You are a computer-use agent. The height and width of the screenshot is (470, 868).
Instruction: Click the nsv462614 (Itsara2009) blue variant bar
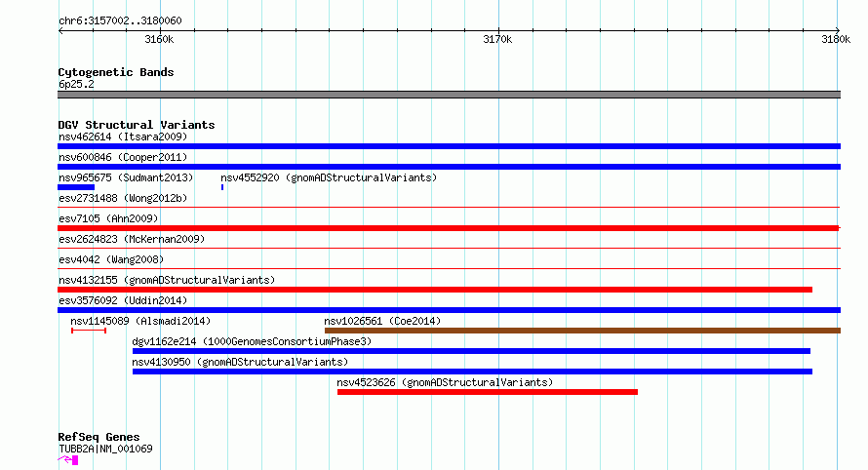[x=449, y=146]
